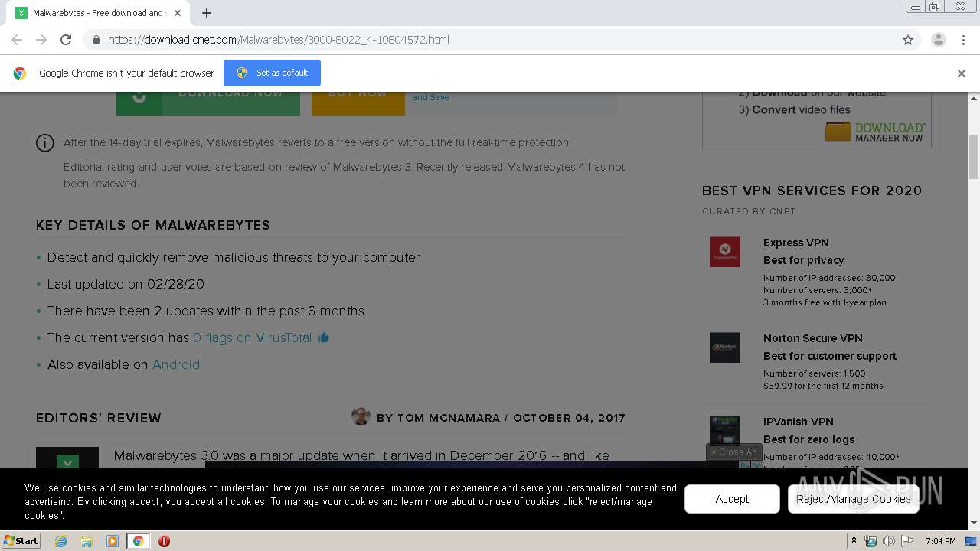The width and height of the screenshot is (980, 551).
Task: Select the Malwarebytes CNET tab
Action: click(x=98, y=13)
